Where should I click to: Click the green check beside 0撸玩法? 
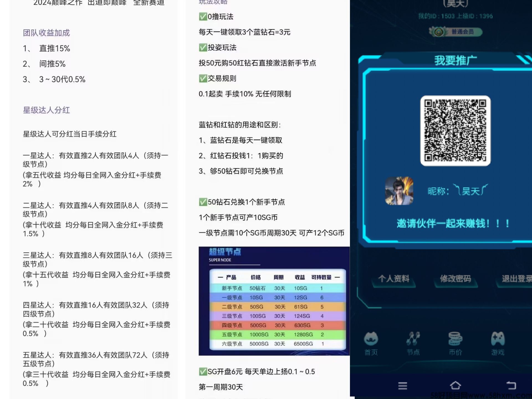[x=203, y=17]
